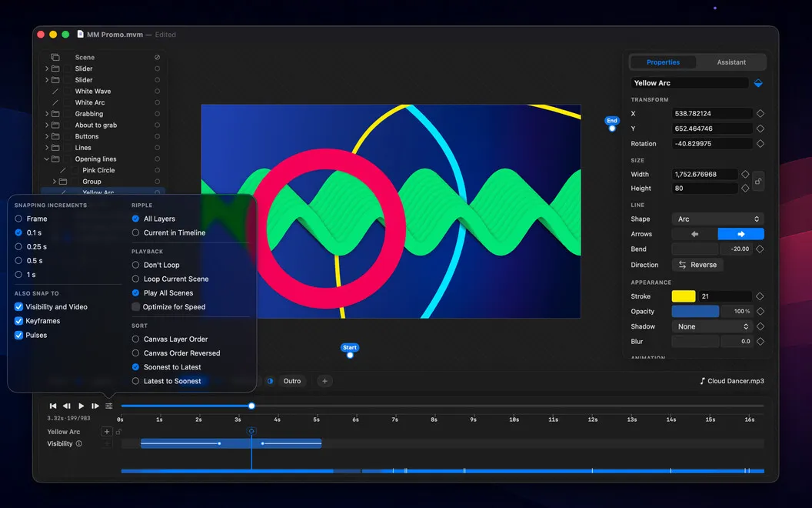Choose Canvas Layer Order sort
Viewport: 812px width, 508px height.
pos(135,339)
